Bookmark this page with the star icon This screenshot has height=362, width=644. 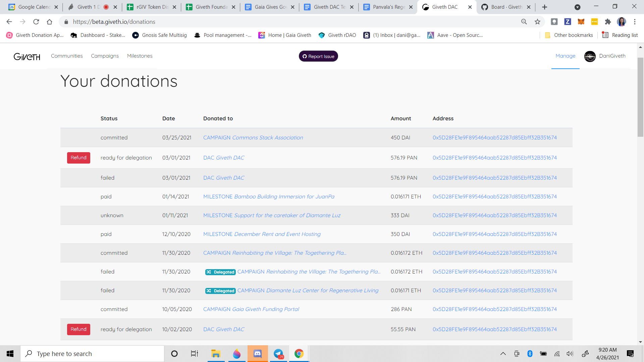[537, 22]
